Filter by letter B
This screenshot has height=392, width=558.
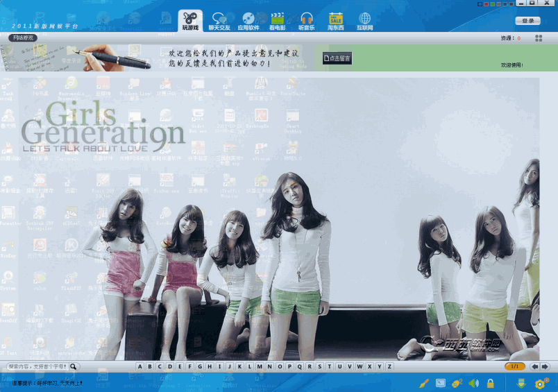tap(150, 366)
